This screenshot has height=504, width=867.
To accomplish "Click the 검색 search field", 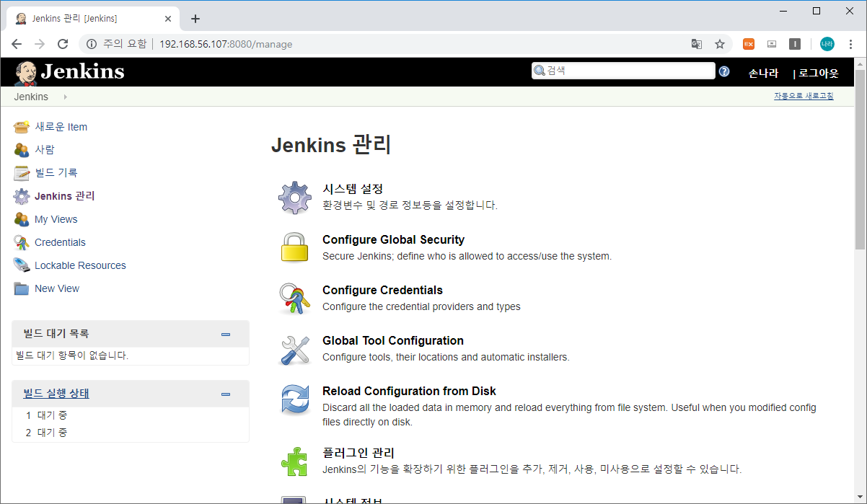I will click(x=623, y=71).
